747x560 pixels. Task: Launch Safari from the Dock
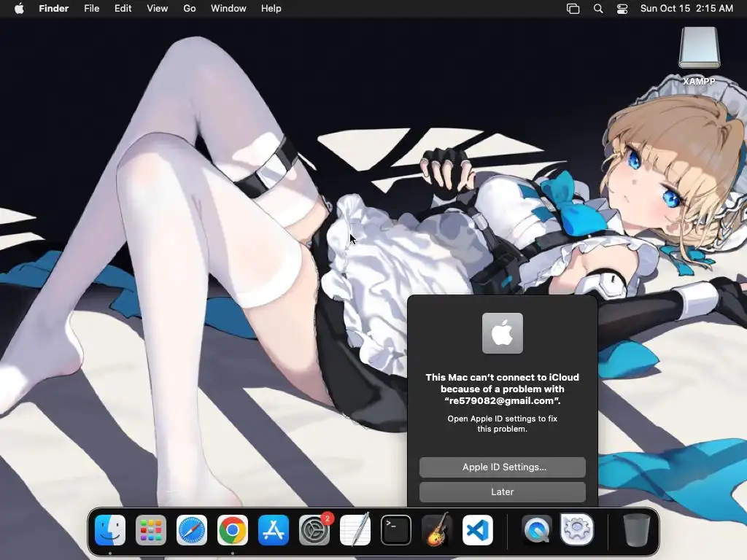tap(192, 530)
